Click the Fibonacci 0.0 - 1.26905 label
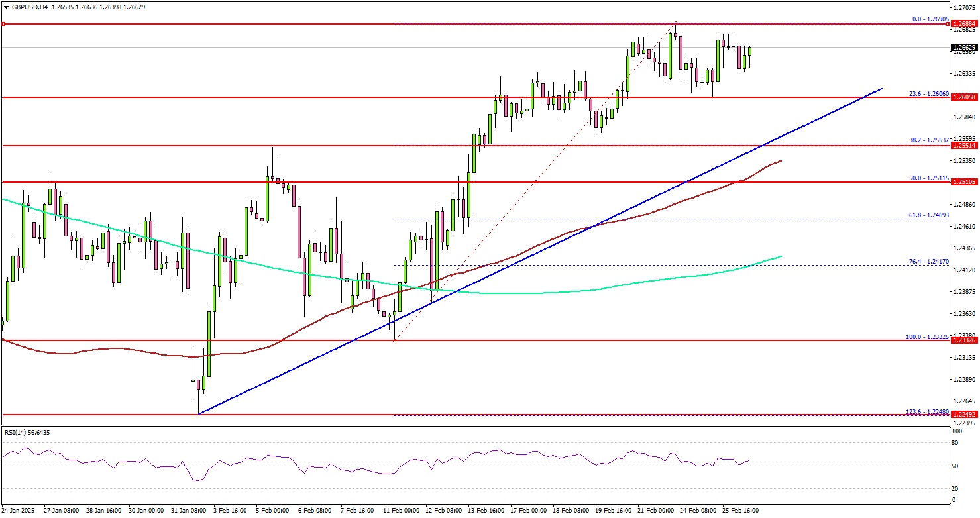Screen dimensions: 980x518 (932, 19)
